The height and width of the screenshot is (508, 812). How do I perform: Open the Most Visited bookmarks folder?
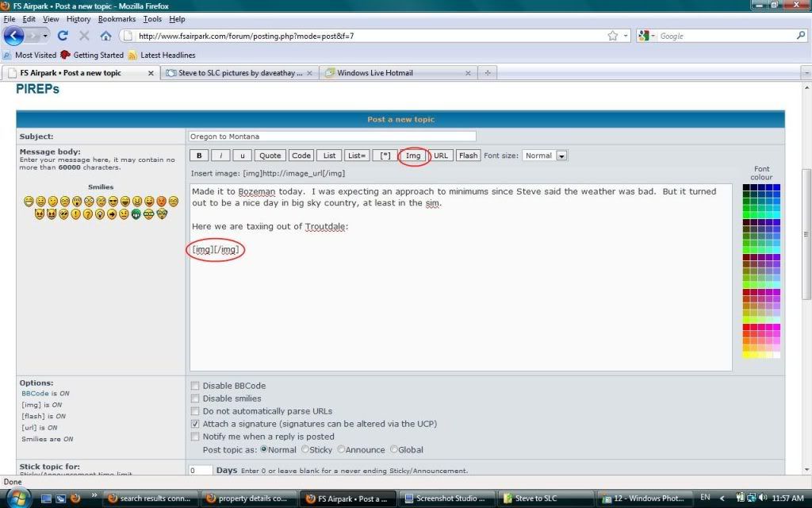click(29, 55)
